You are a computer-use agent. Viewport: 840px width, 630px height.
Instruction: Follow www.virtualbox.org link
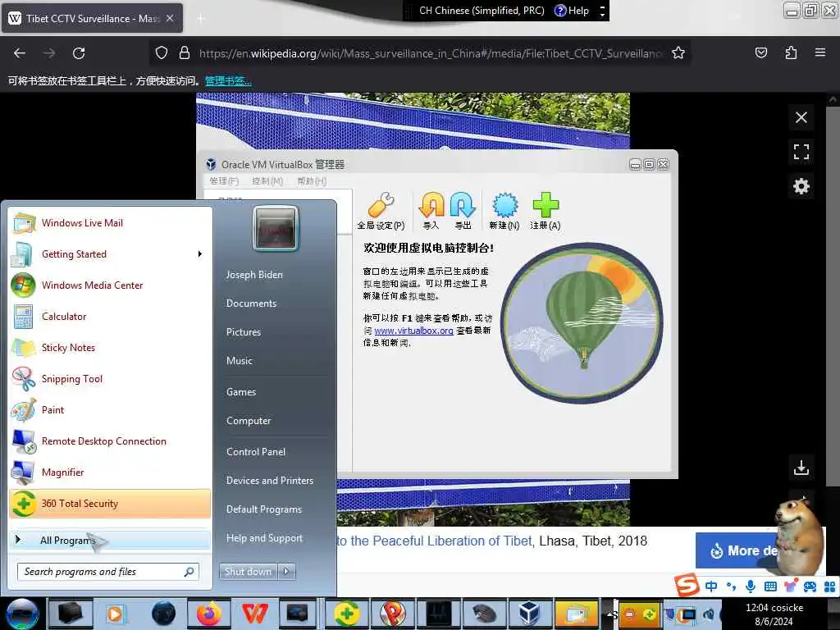tap(413, 331)
